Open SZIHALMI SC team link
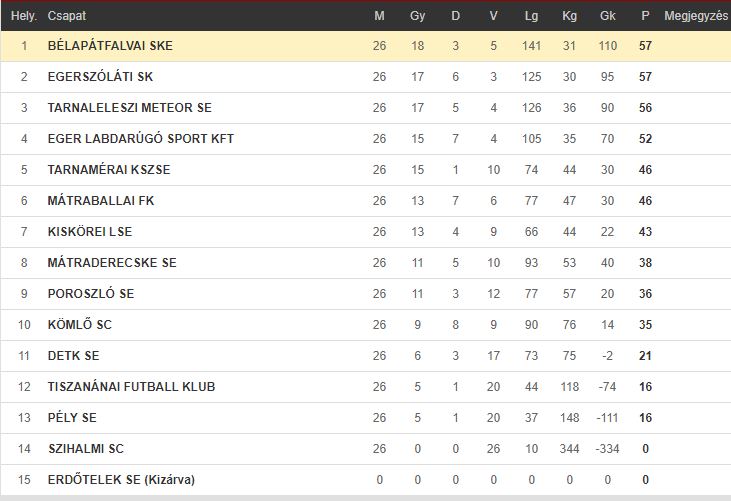731x501 pixels. click(86, 448)
